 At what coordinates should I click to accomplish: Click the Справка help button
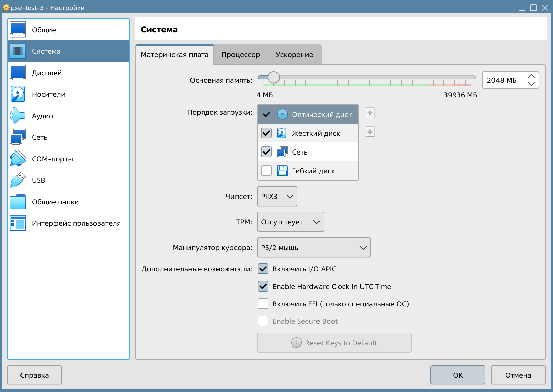tap(35, 375)
